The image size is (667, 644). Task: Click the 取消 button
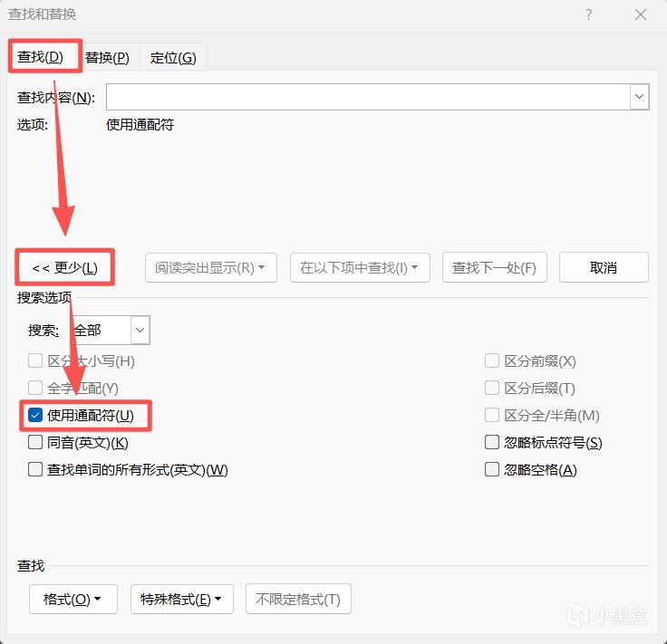point(604,267)
